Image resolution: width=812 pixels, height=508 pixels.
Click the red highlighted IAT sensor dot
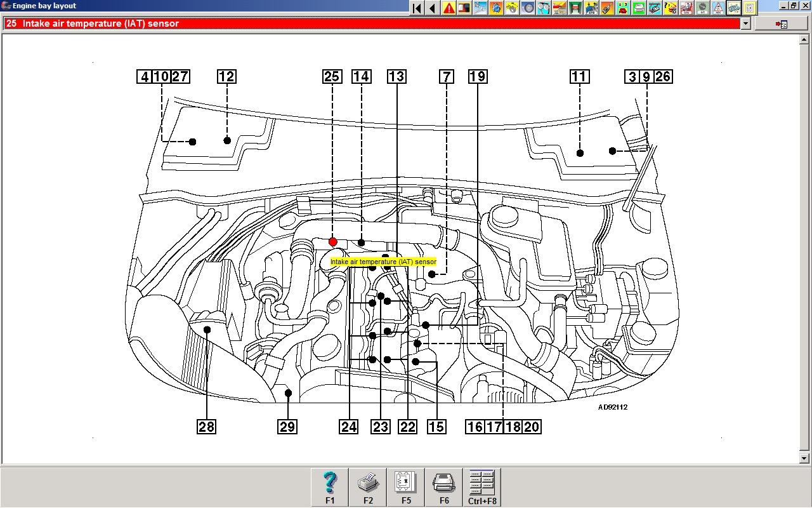pos(333,242)
